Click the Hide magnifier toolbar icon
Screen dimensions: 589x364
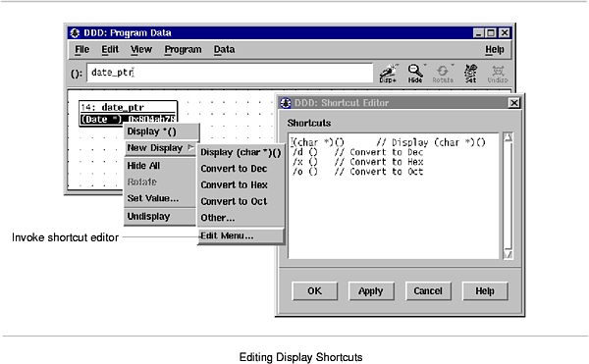[415, 74]
